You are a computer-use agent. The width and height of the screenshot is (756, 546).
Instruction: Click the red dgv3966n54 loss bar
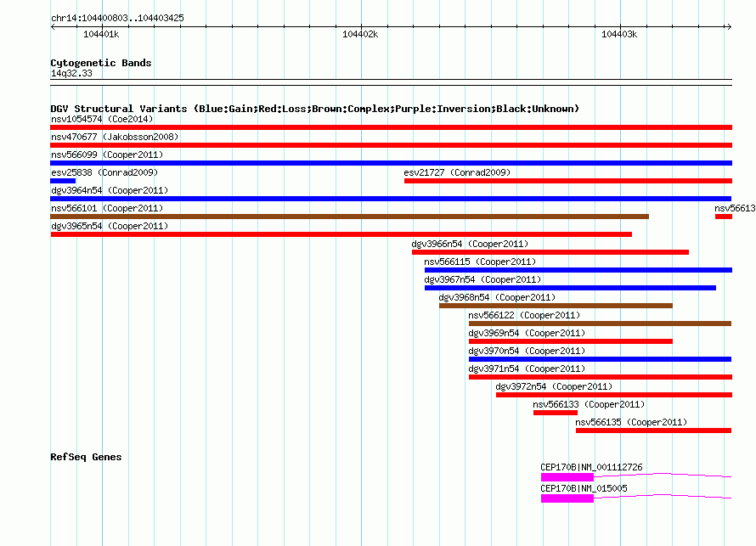point(550,252)
